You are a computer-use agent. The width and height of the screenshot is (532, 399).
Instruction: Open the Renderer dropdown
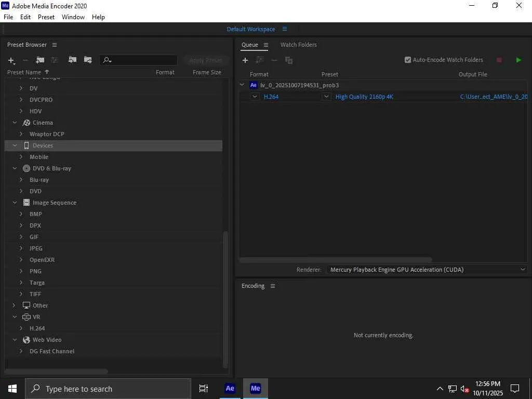427,270
